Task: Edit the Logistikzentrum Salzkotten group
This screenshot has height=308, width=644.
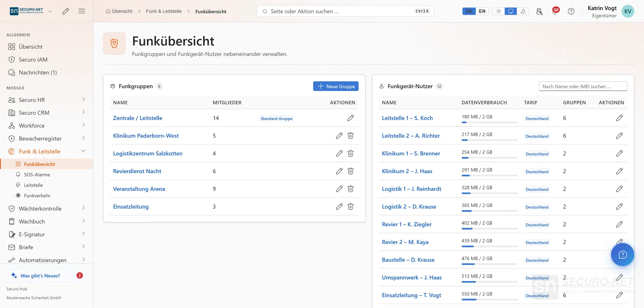Action: [x=339, y=153]
